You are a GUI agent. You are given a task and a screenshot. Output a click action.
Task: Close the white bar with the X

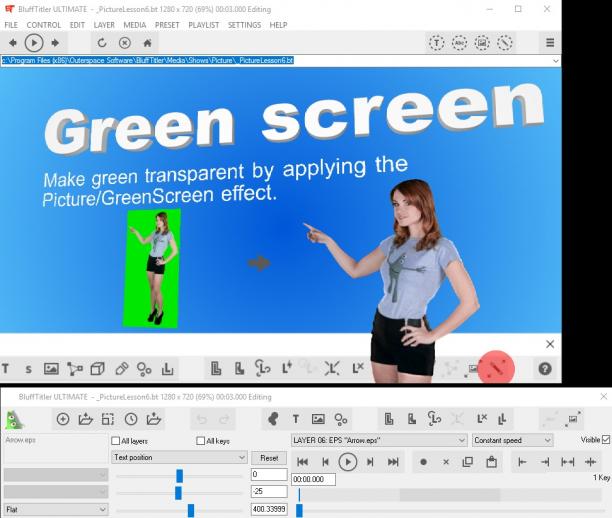[550, 344]
